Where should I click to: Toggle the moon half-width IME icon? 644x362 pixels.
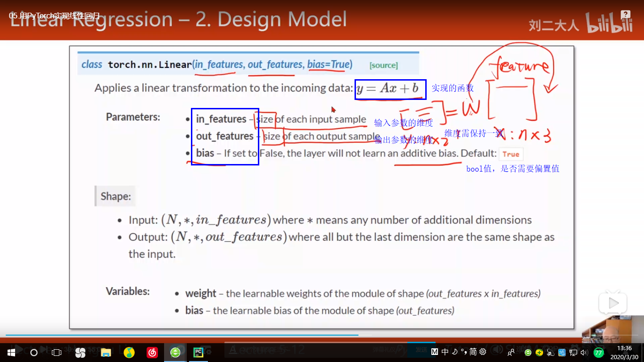pos(454,352)
